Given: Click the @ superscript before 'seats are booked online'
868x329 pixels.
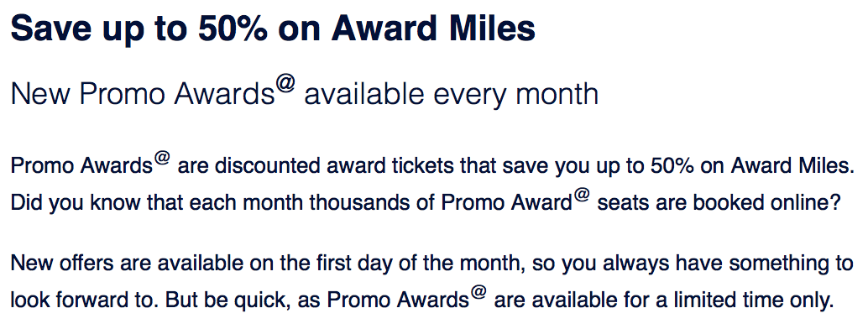Looking at the screenshot, I should click(x=582, y=196).
